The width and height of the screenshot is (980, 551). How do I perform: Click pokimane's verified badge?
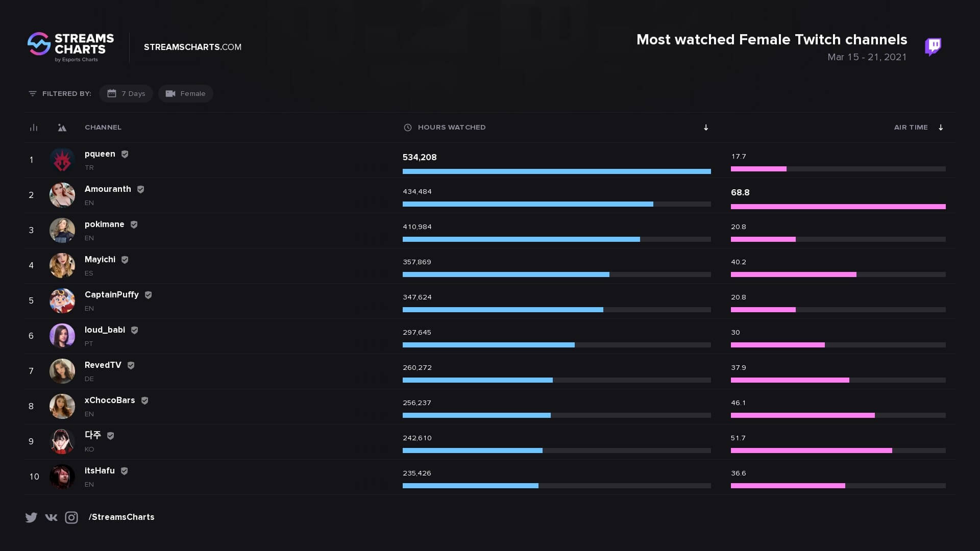tap(134, 224)
